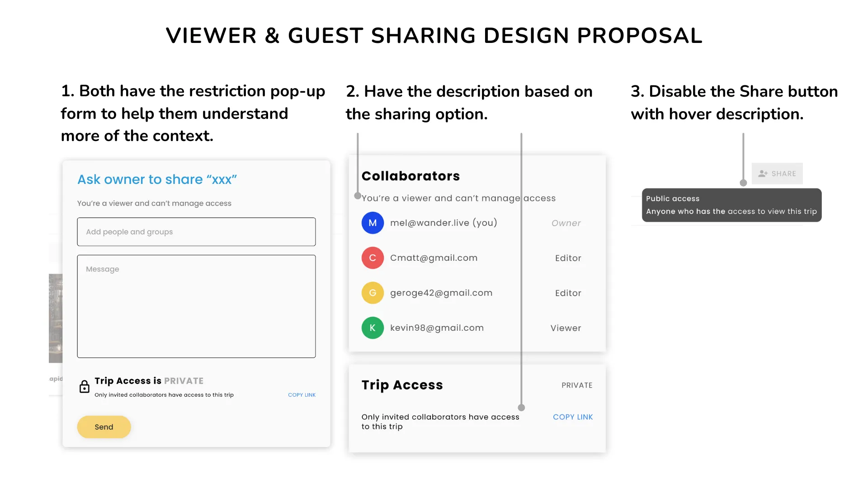The image size is (868, 488).
Task: Click the photo thumbnail behind the form
Action: pyautogui.click(x=56, y=318)
